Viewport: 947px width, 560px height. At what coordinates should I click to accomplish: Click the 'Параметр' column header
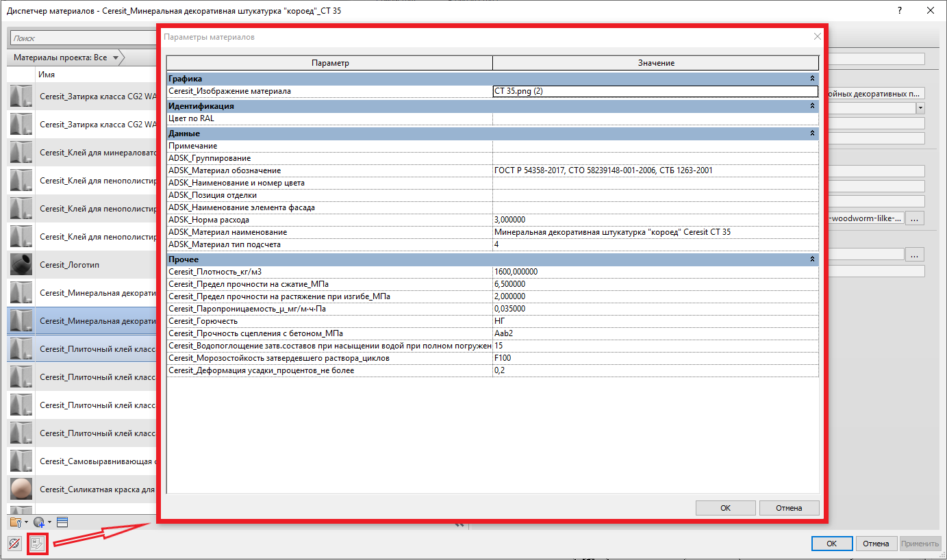(x=330, y=63)
